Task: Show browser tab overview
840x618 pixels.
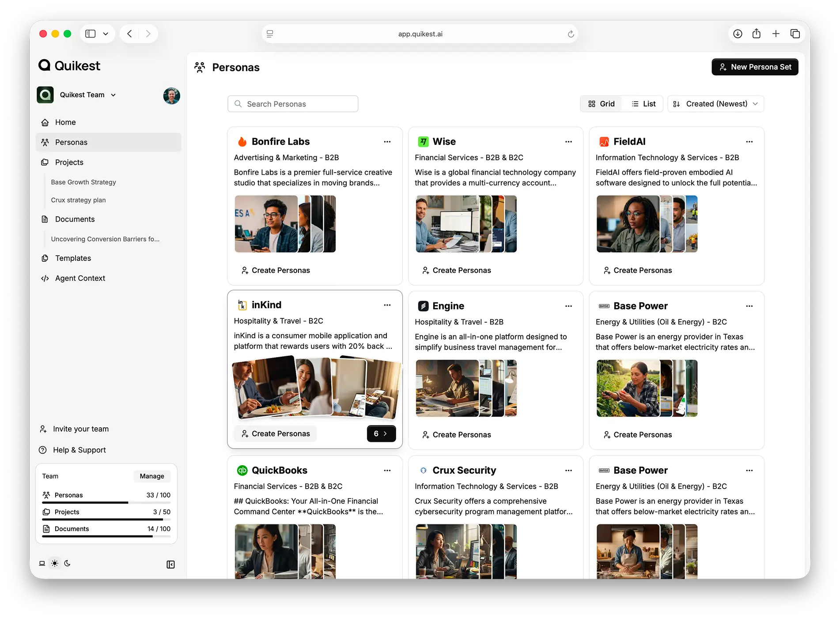Action: tap(795, 34)
